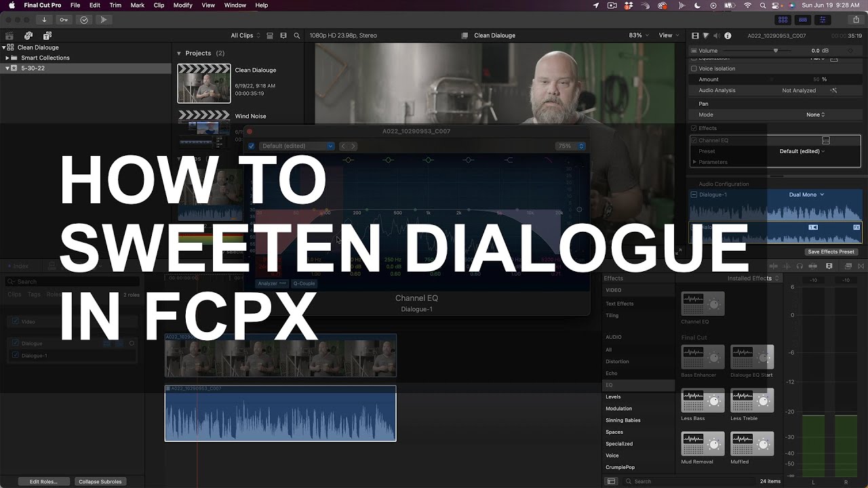Open the Preset Default (edited) dropdown in inspector

[x=802, y=151]
